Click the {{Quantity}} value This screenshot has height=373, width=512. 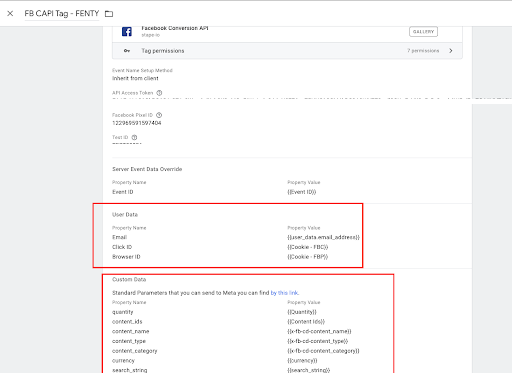(302, 312)
